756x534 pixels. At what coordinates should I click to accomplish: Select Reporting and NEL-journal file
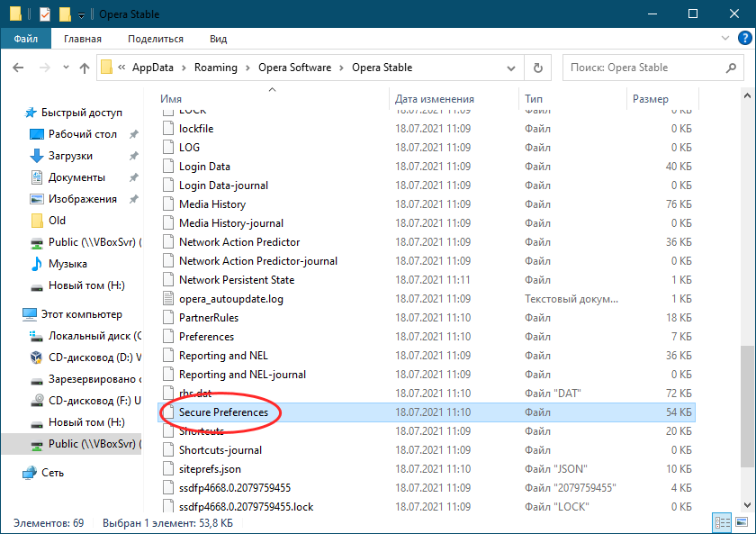point(242,375)
